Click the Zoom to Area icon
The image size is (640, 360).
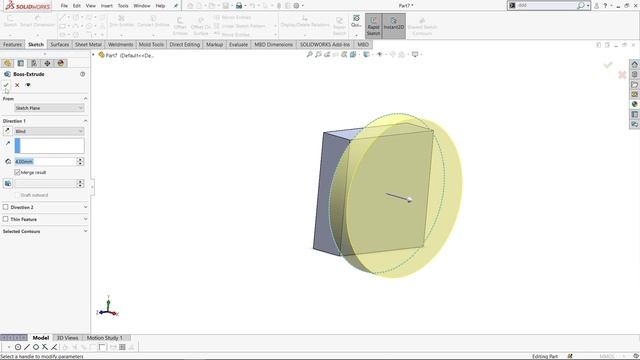point(318,54)
